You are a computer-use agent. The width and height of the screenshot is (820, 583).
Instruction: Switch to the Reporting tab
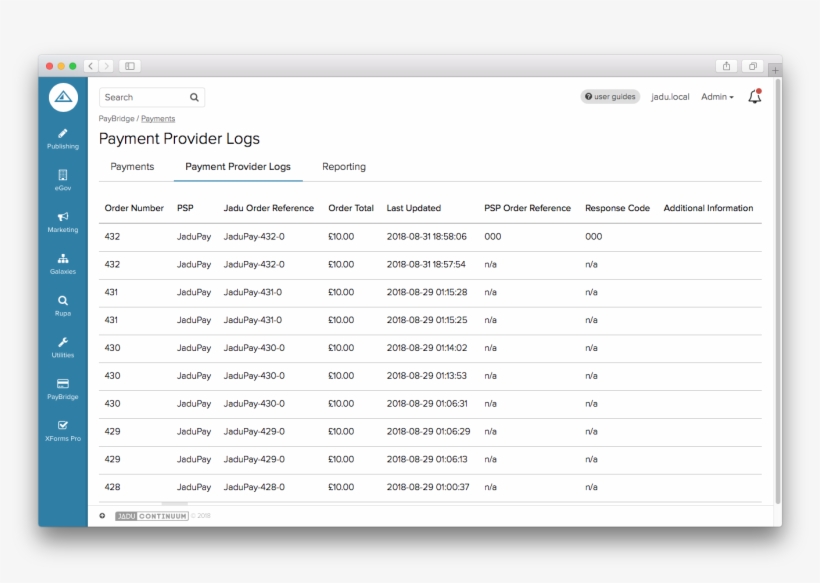344,167
